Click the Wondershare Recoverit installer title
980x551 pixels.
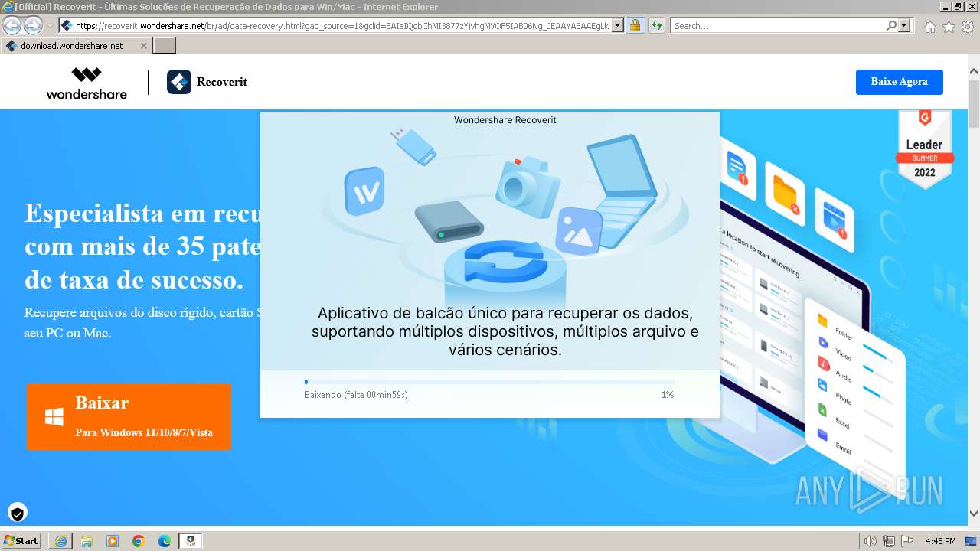coord(505,120)
